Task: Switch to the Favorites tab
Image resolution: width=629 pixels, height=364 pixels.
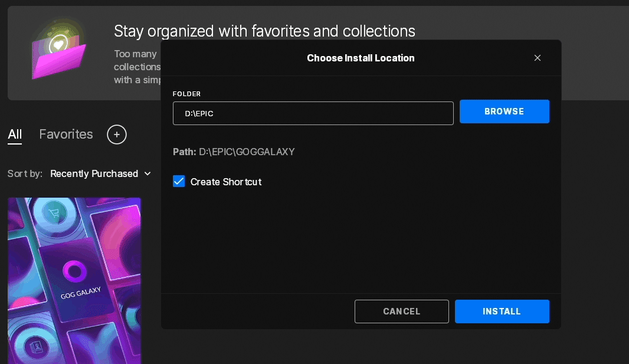Action: click(x=65, y=134)
